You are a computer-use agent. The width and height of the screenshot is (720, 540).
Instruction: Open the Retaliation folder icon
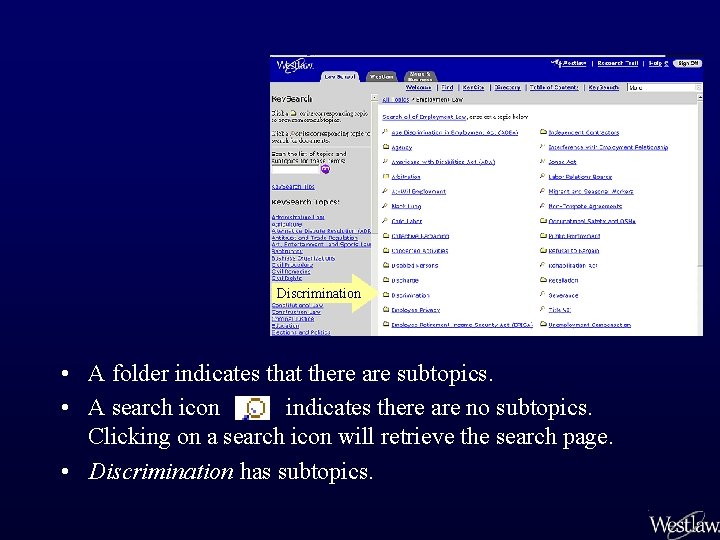tap(543, 280)
